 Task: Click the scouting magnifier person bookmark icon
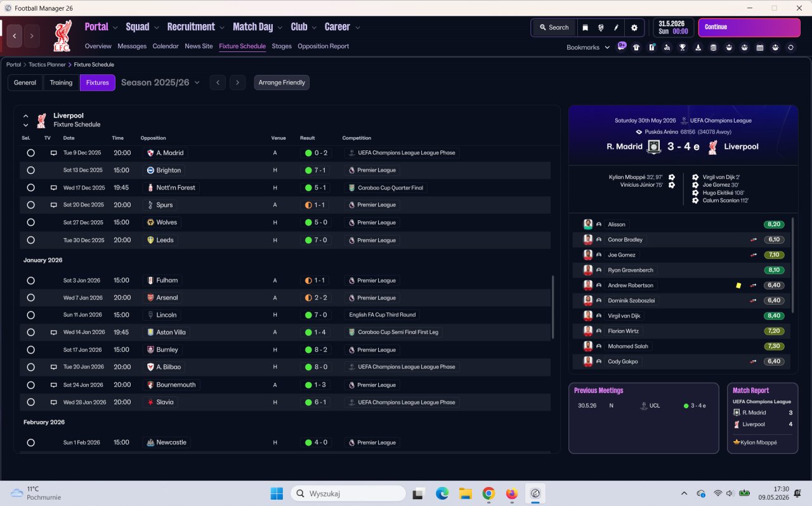(667, 47)
